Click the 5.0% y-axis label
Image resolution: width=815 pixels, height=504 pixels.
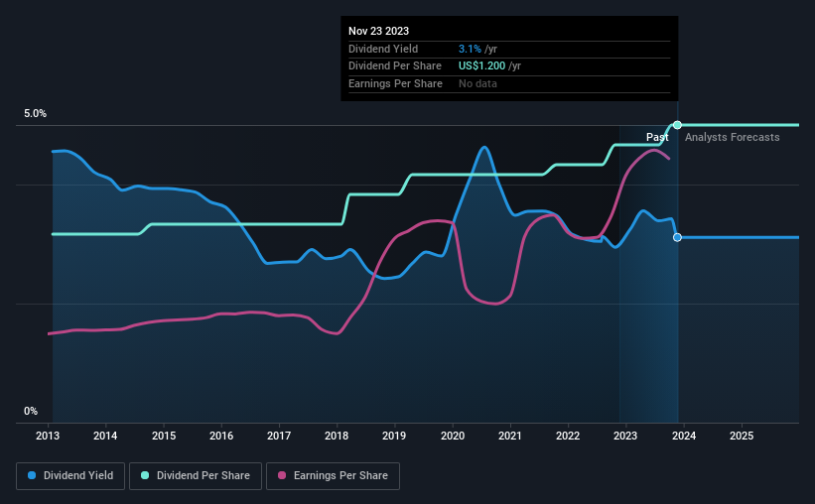[x=36, y=113]
